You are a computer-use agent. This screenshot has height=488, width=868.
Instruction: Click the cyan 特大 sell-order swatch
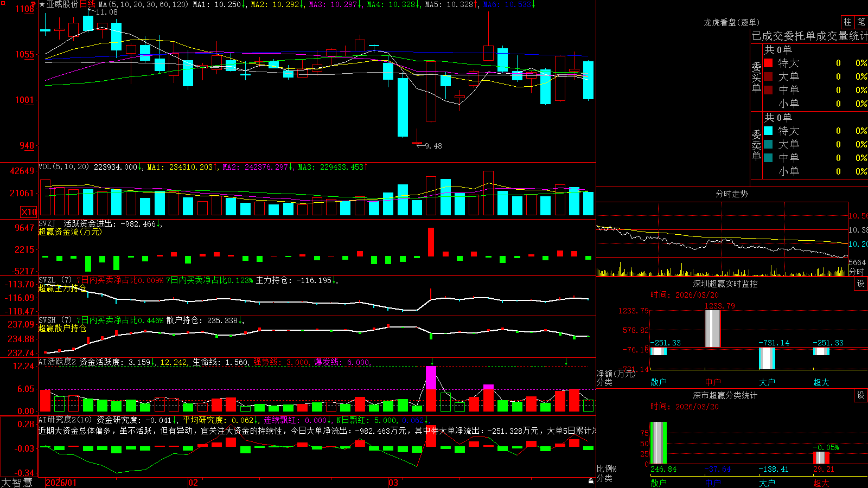[768, 131]
